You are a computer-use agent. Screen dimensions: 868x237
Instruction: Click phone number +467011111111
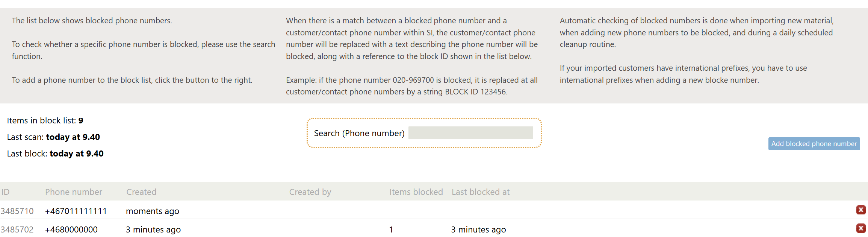click(76, 211)
